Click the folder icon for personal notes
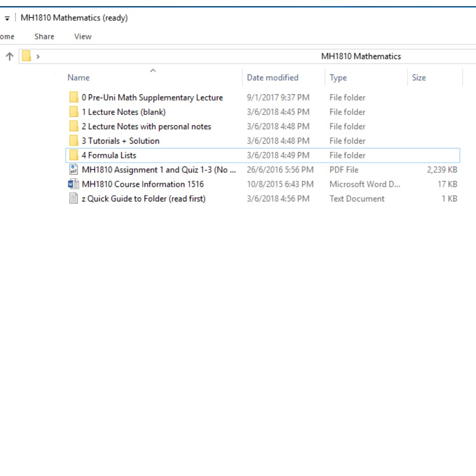Viewport: 476px width, 476px height. (74, 126)
